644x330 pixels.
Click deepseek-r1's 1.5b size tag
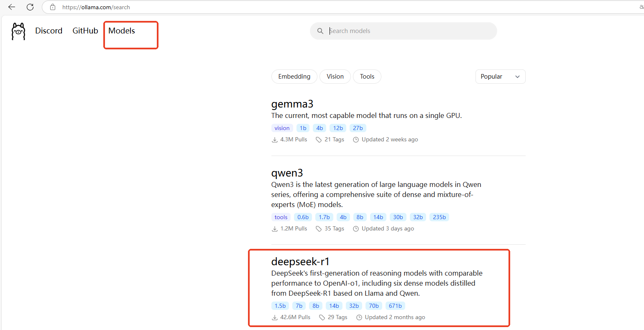[280, 306]
